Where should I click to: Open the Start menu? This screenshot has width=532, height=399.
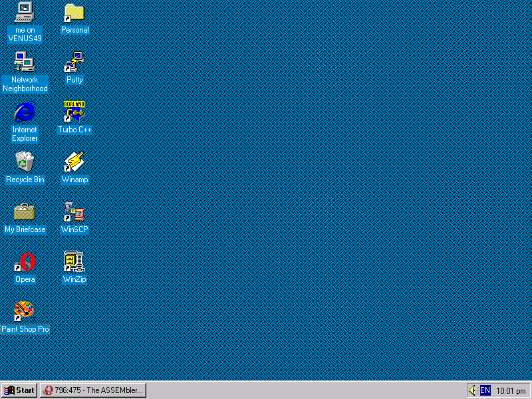coord(19,390)
